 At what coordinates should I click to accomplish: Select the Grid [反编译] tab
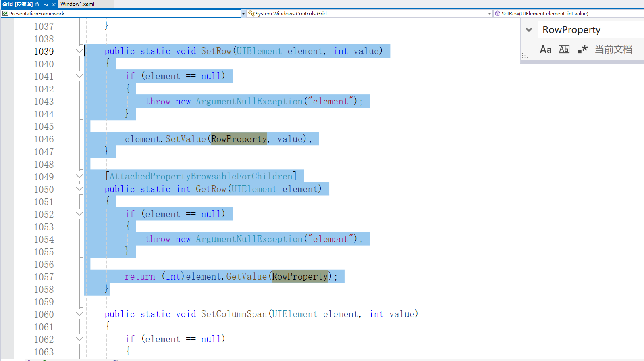[17, 4]
